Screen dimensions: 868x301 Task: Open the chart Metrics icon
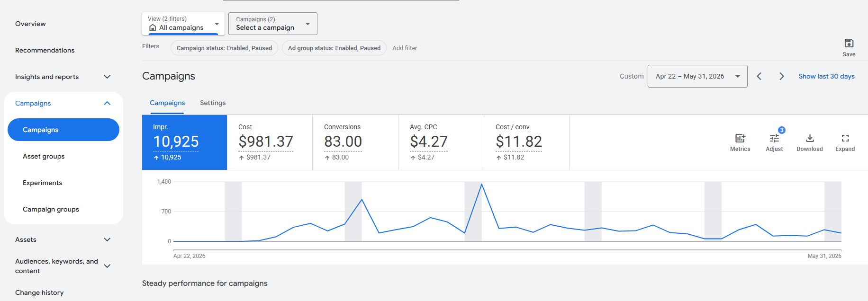tap(740, 138)
